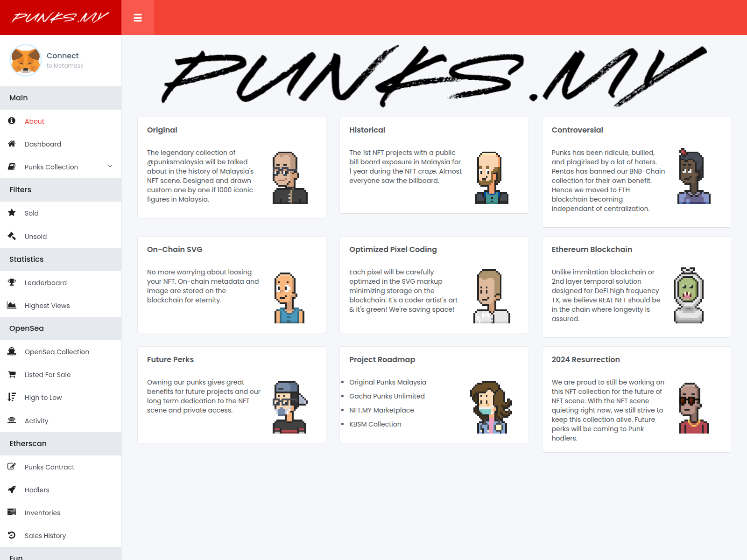Click the OpenSea Collection ship icon

(x=12, y=351)
